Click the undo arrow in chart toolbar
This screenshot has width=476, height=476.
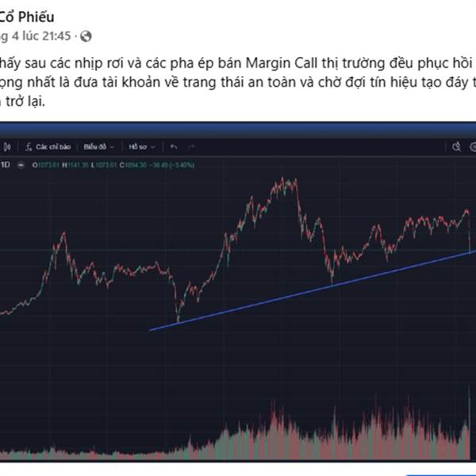(174, 148)
